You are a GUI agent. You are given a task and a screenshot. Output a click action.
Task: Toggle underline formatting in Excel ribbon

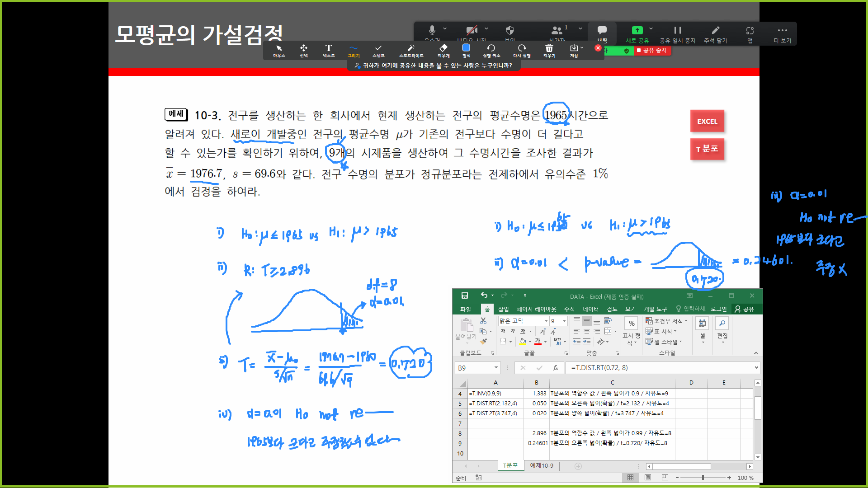[x=523, y=331]
